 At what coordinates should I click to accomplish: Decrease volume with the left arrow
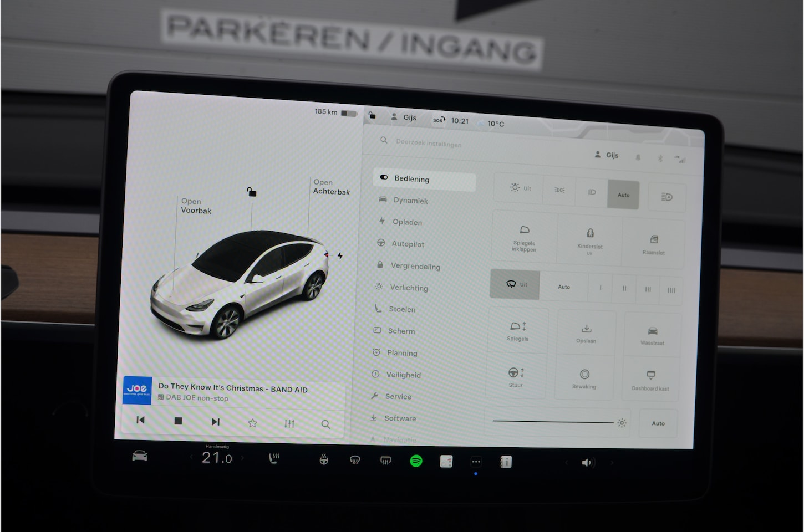(x=566, y=462)
